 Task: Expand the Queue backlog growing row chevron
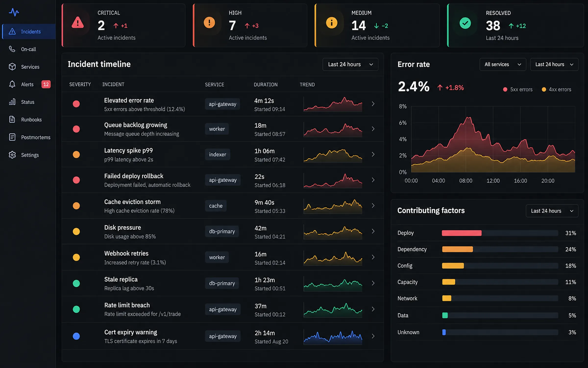pyautogui.click(x=373, y=129)
